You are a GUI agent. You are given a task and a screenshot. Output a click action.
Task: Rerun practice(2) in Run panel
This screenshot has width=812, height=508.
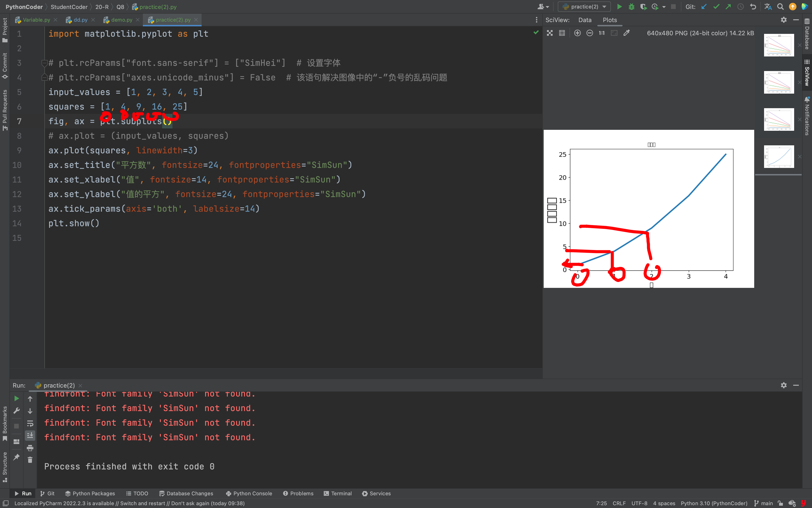pyautogui.click(x=16, y=398)
